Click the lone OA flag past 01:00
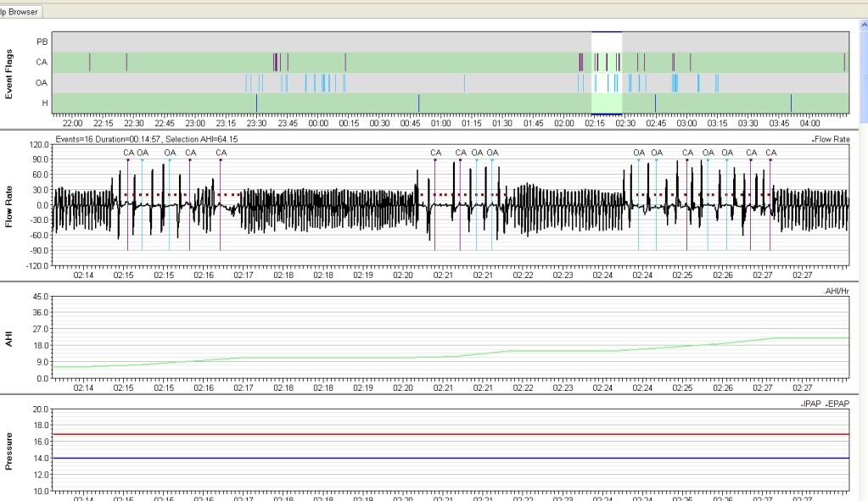 pyautogui.click(x=464, y=83)
